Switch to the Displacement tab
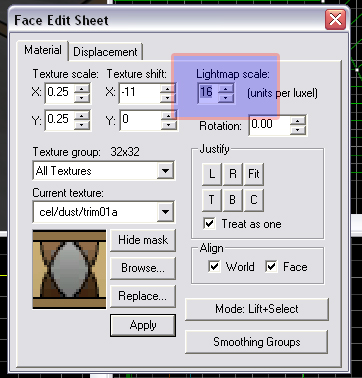The height and width of the screenshot is (378, 362). pos(105,52)
